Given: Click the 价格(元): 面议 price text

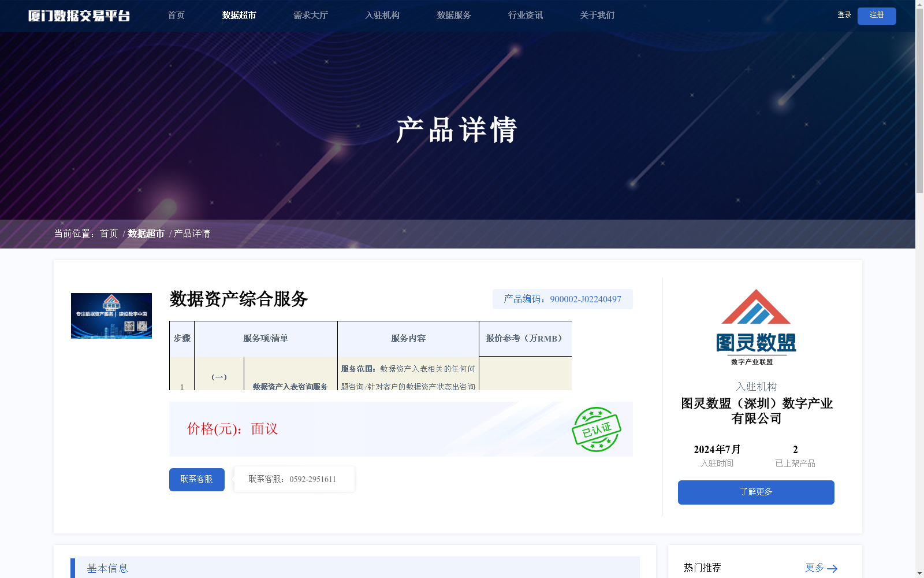Looking at the screenshot, I should (233, 429).
